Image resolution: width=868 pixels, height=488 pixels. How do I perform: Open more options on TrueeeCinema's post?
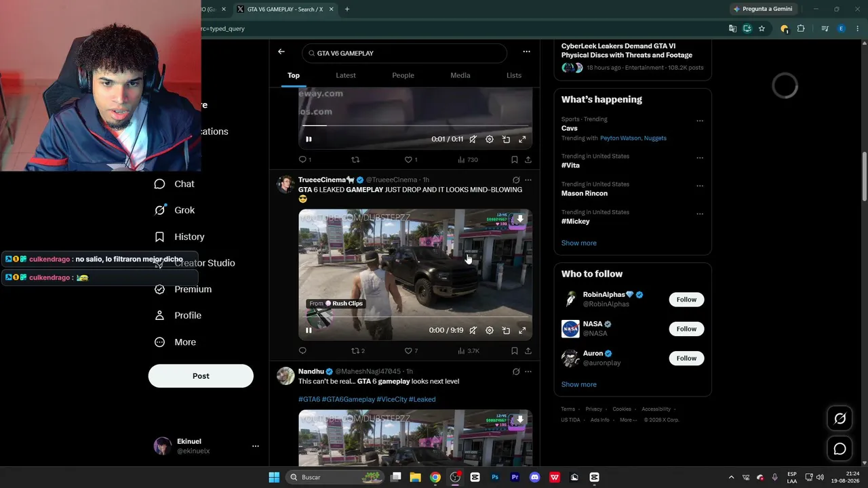[528, 180]
